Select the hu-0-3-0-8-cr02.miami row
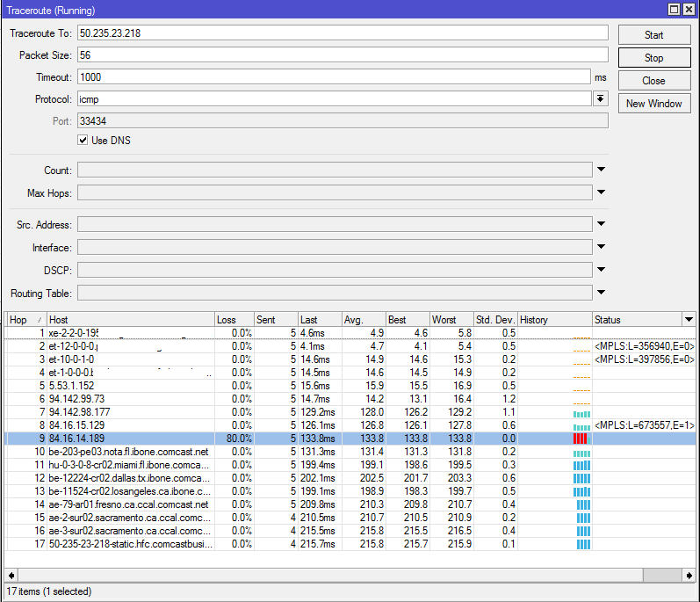Viewport: 700px width, 602px height. point(350,464)
